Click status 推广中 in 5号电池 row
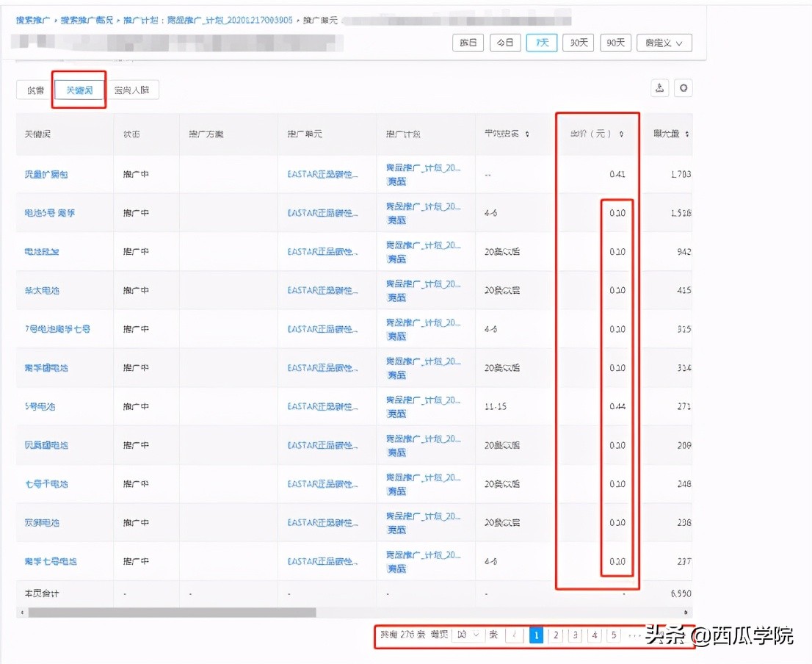The height and width of the screenshot is (664, 812). [x=136, y=407]
